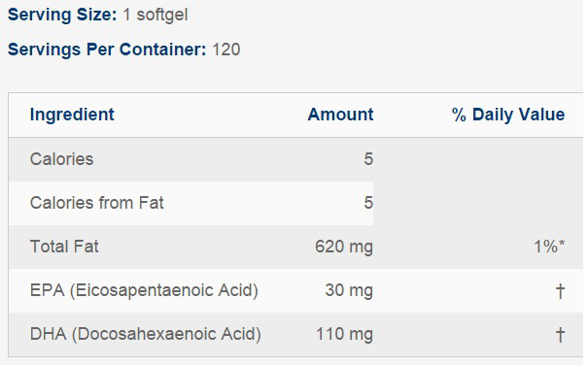
Task: Click the DHA (Docosahexaenoic Acid) label
Action: click(x=146, y=334)
